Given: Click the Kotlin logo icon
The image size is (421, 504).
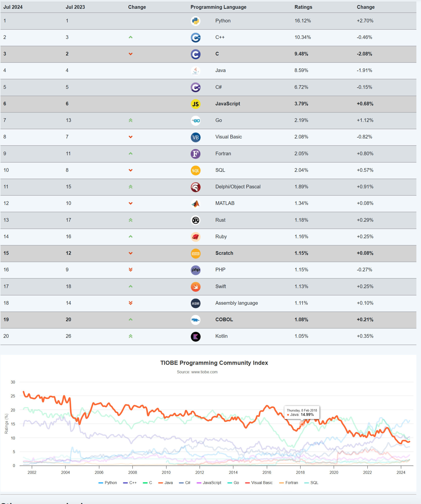Looking at the screenshot, I should click(196, 337).
